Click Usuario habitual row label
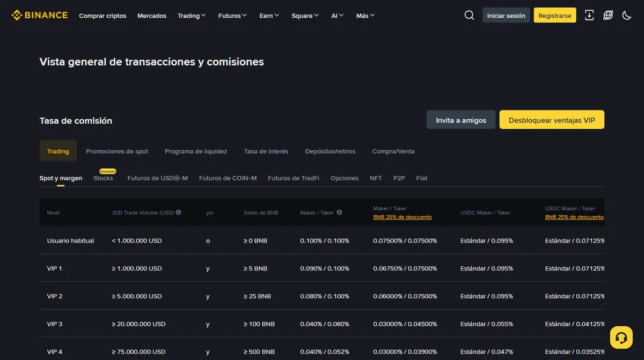Screen dimensions: 644x360 [70, 241]
